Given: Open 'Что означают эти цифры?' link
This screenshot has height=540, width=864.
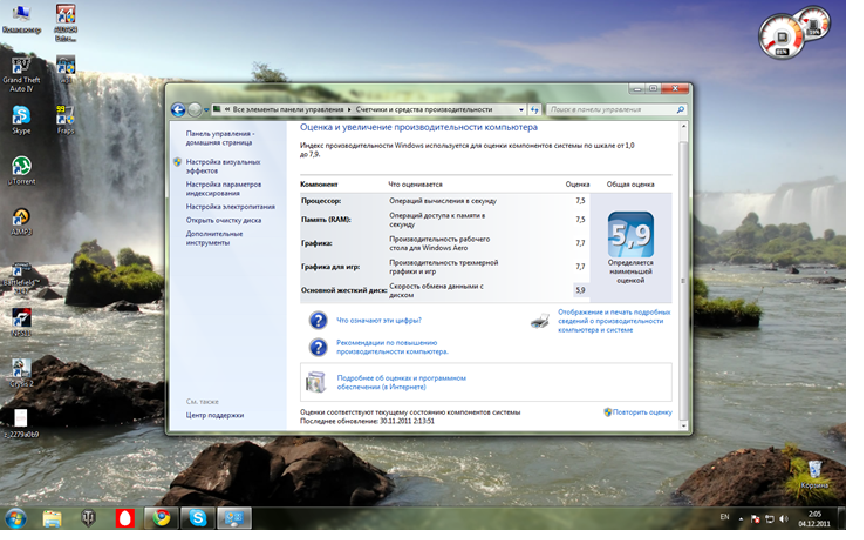Looking at the screenshot, I should [379, 320].
